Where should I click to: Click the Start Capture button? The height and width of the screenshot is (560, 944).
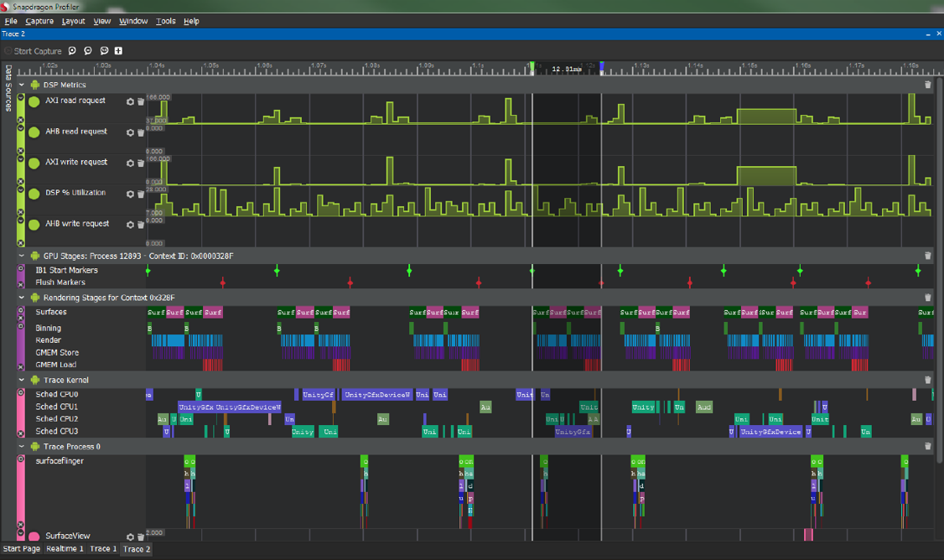click(33, 51)
